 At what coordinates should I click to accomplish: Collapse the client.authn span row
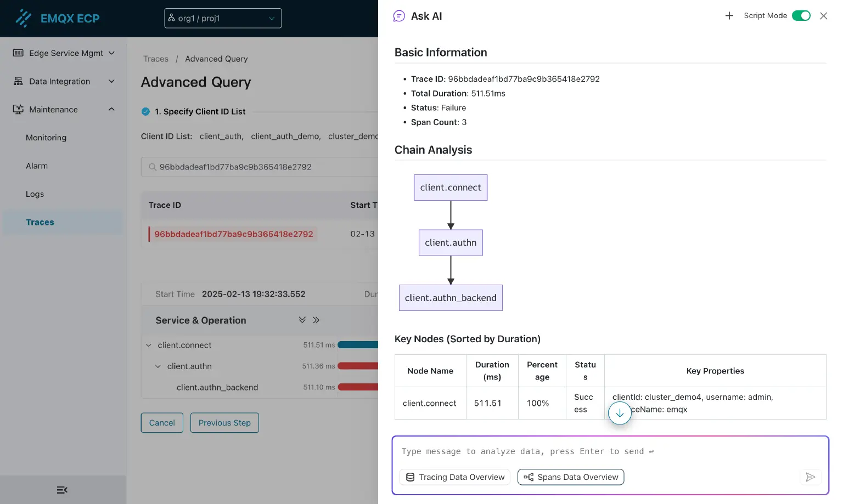pyautogui.click(x=158, y=366)
